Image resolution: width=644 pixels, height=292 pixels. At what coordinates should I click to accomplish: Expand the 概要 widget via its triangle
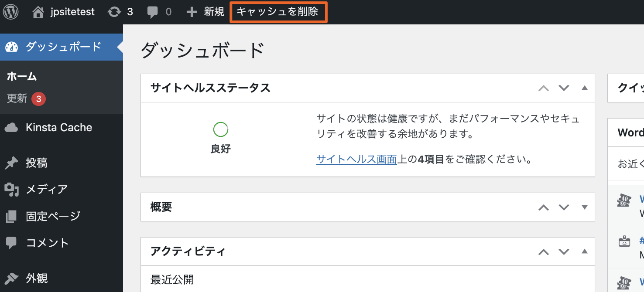click(584, 207)
